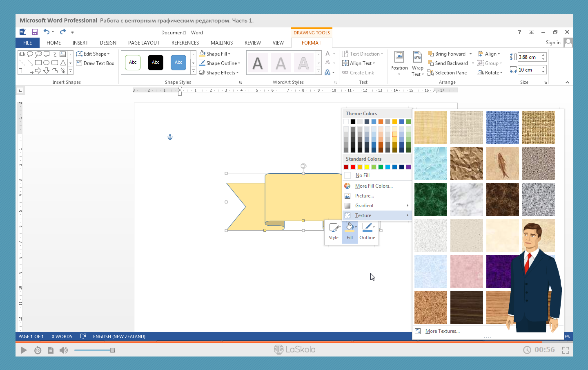The height and width of the screenshot is (370, 588).
Task: Select the green marble texture thumbnail
Action: tap(430, 200)
